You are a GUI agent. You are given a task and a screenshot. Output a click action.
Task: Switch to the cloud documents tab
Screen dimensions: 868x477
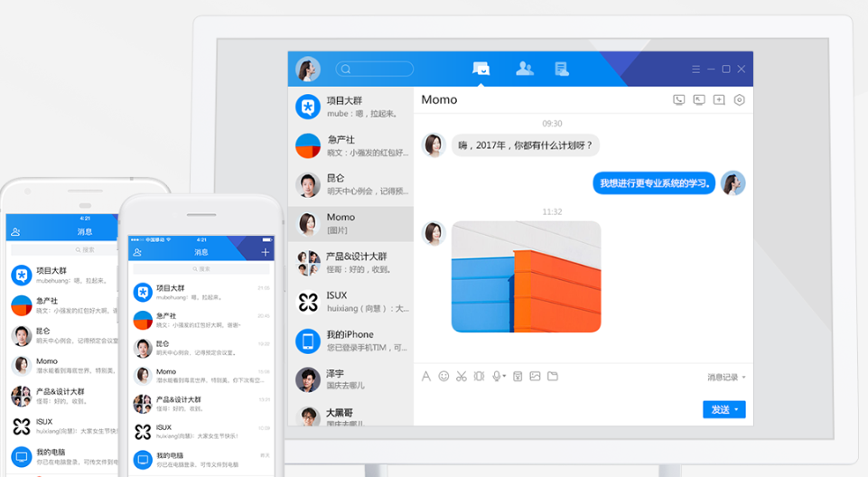click(562, 69)
